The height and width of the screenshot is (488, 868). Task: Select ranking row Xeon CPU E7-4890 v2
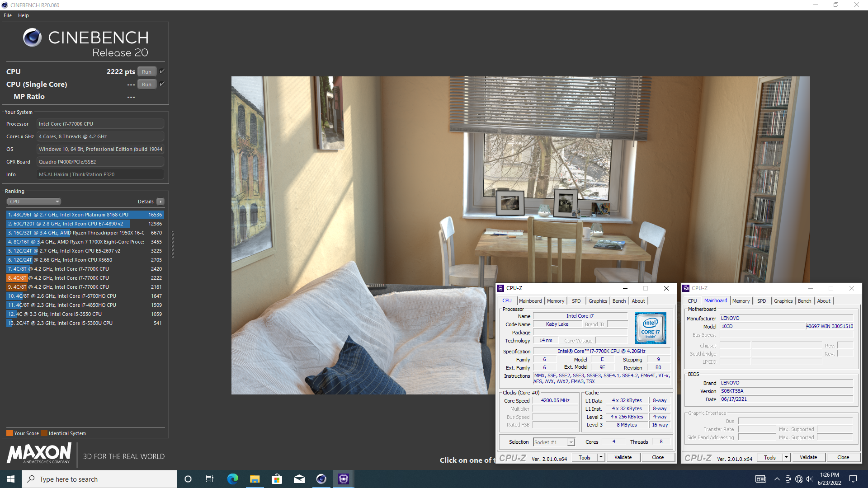click(85, 224)
